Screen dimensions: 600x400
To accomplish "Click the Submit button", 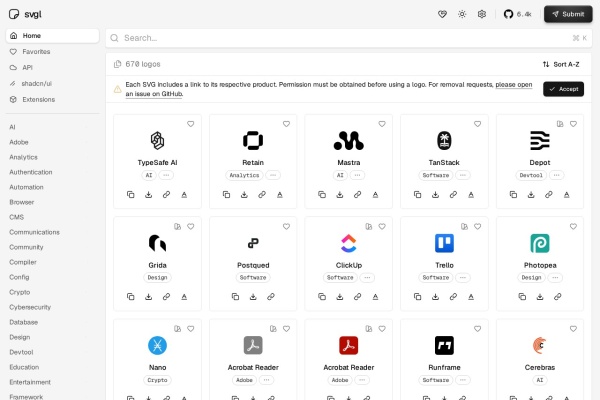I will [568, 14].
